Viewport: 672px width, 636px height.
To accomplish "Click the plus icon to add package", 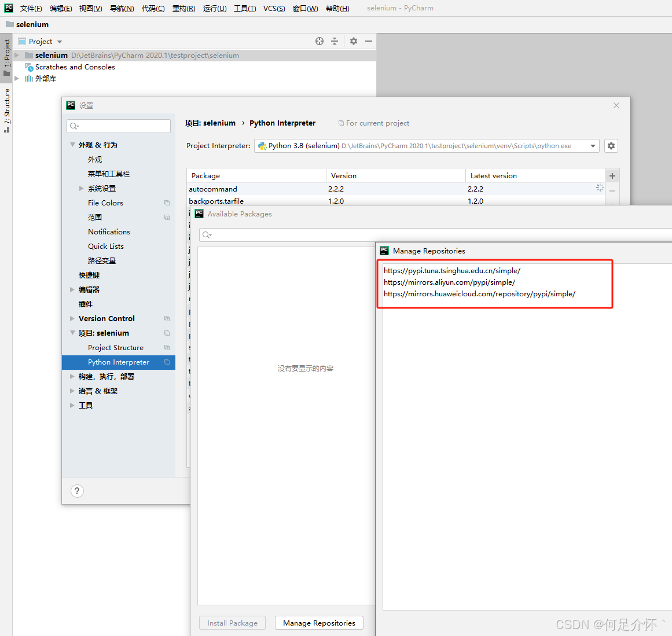I will (612, 176).
